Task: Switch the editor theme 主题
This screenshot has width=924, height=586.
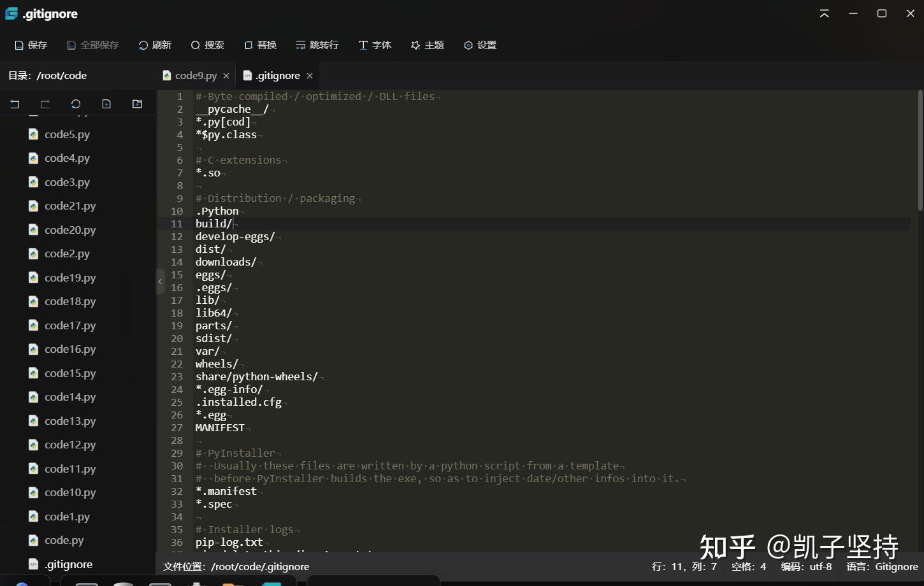Action: click(x=426, y=45)
